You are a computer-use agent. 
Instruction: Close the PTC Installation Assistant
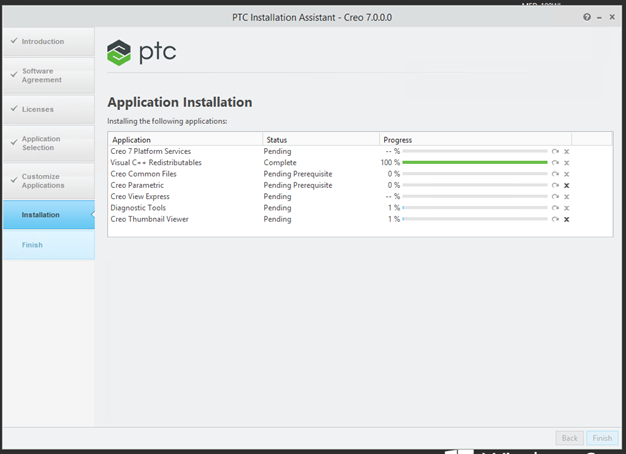(612, 17)
